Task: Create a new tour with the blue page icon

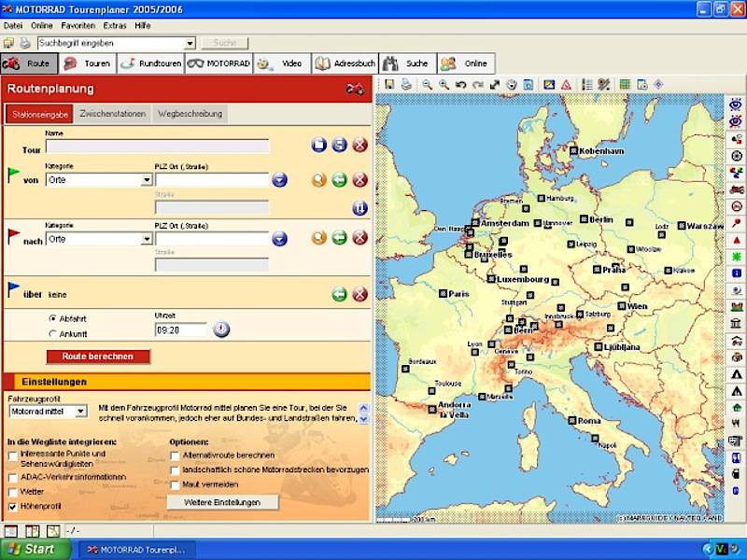Action: pyautogui.click(x=319, y=145)
